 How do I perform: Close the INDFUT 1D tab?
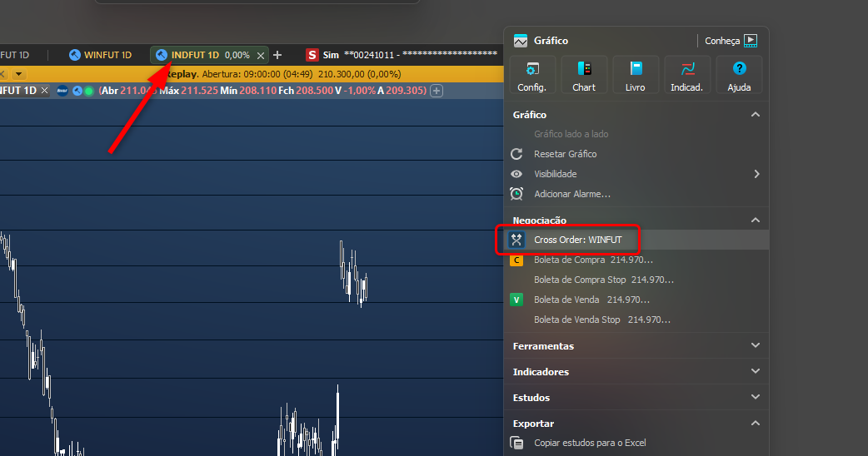pyautogui.click(x=261, y=55)
